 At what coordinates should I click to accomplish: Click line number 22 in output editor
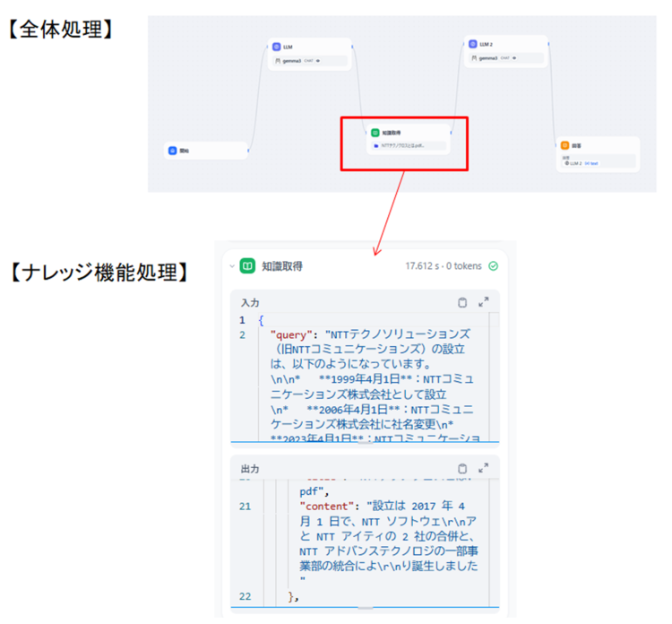(x=246, y=596)
